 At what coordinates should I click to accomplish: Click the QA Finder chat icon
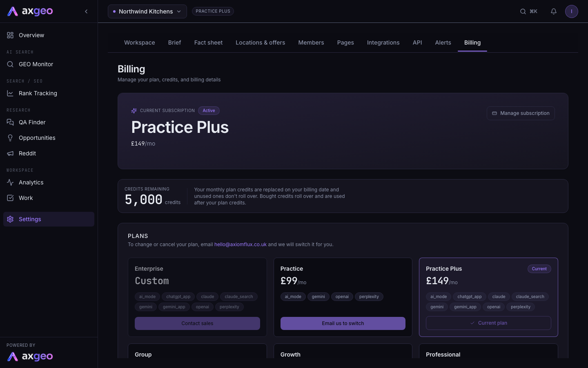(10, 122)
